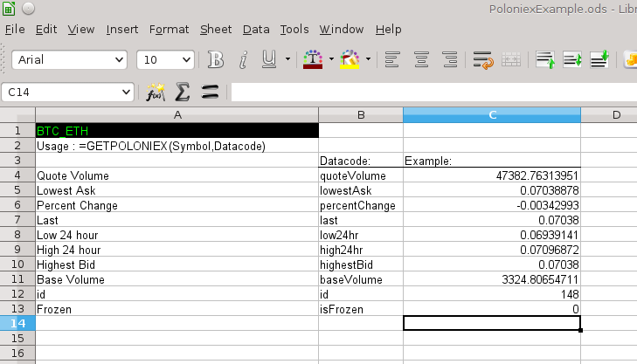
Task: Align cell text left
Action: 392,60
